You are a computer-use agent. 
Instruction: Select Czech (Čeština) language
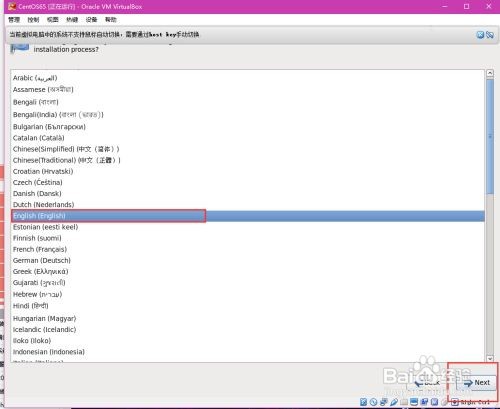247,182
